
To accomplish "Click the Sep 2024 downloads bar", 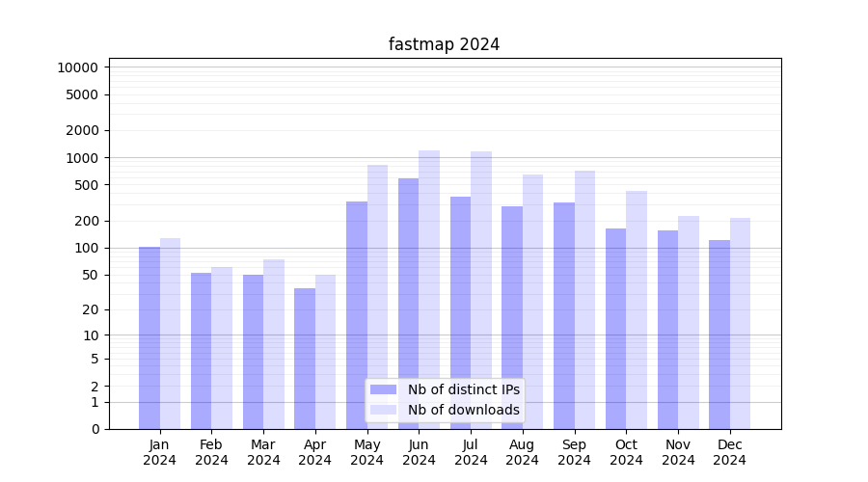I will tap(584, 299).
